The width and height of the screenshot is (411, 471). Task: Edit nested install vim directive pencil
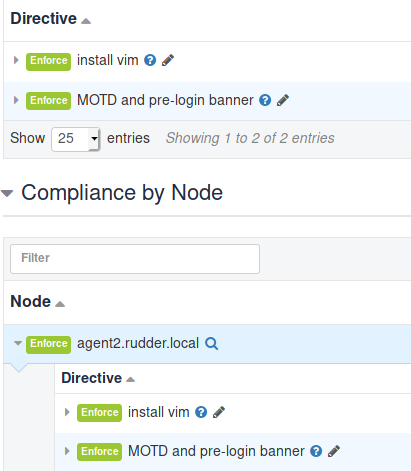(x=219, y=412)
